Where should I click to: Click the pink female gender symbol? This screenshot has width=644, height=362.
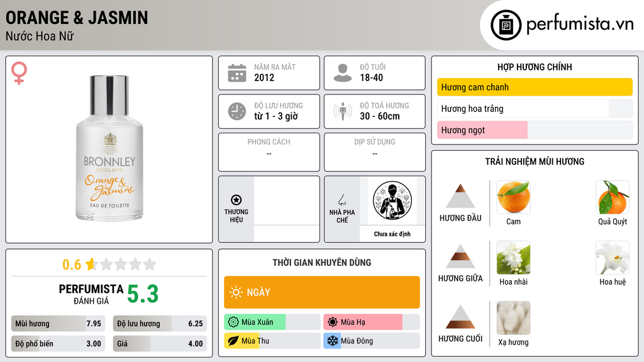[19, 73]
